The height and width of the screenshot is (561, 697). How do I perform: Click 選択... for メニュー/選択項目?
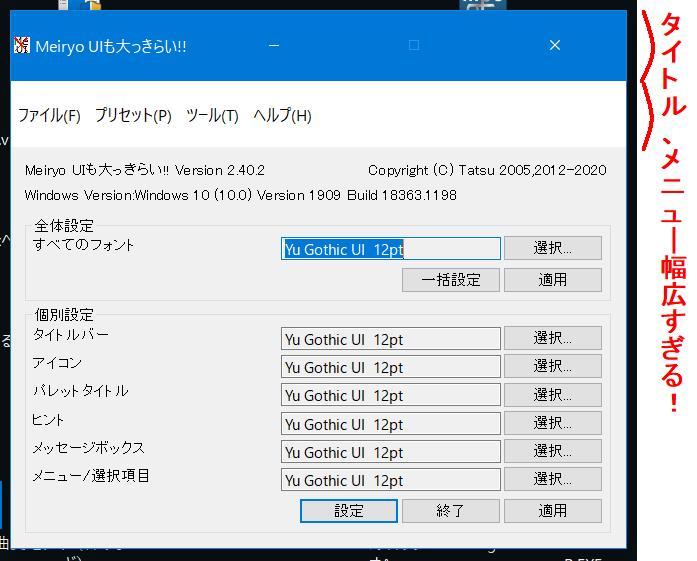tap(553, 479)
